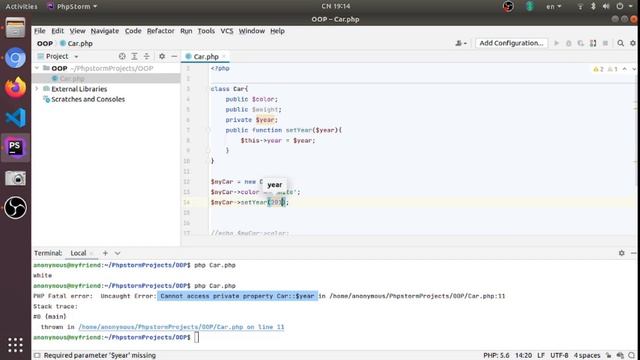Click UTF-8 encoding in status bar
Screen dimensions: 640x360
[x=559, y=356]
